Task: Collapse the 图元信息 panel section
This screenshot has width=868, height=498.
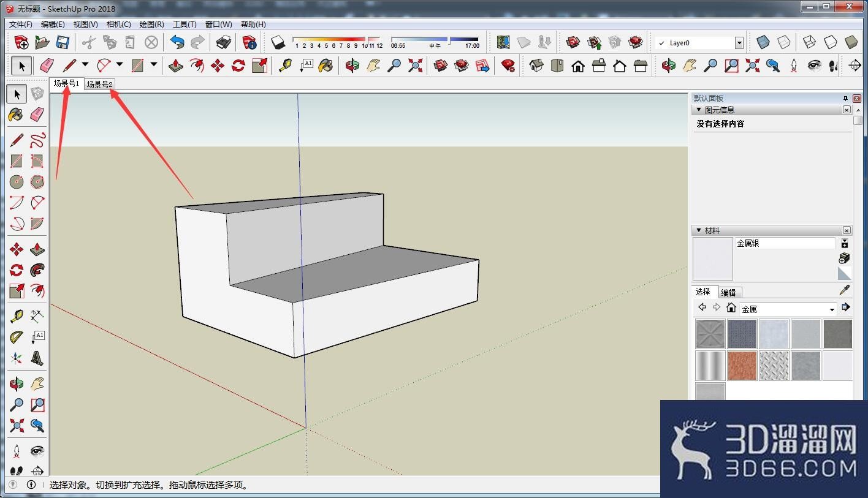Action: [x=698, y=110]
